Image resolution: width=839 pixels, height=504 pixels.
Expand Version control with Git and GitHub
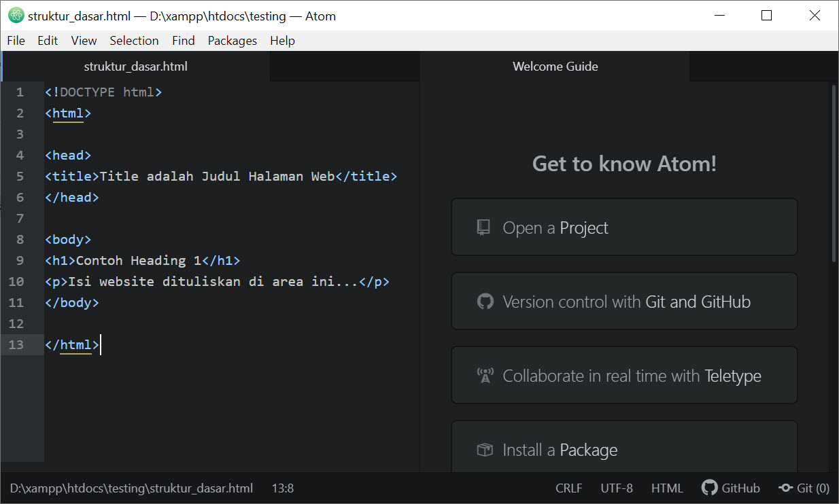coord(624,302)
